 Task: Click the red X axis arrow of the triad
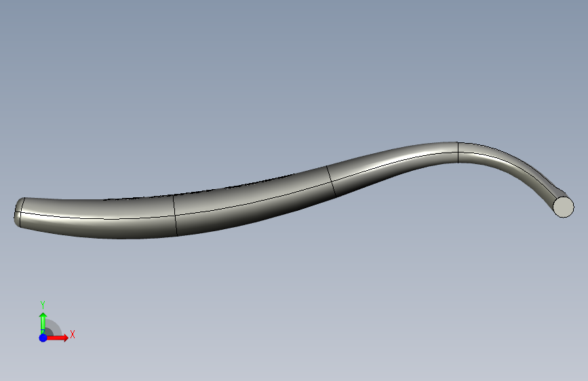[x=58, y=338]
